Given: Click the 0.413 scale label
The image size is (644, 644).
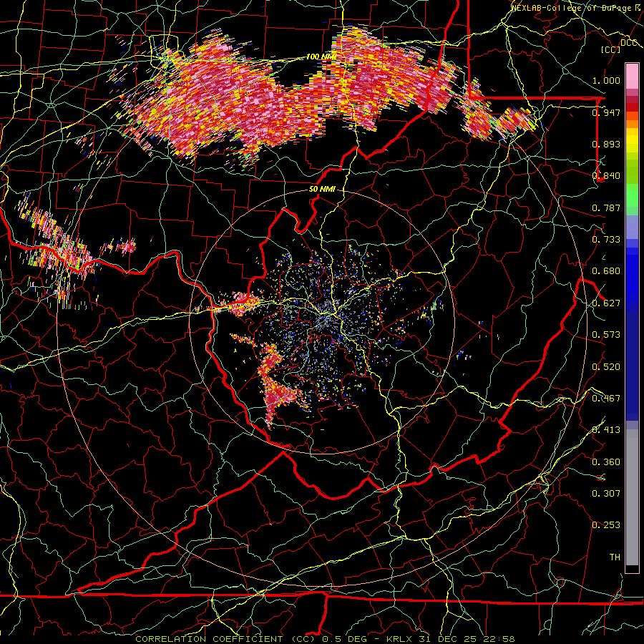Looking at the screenshot, I should 606,430.
